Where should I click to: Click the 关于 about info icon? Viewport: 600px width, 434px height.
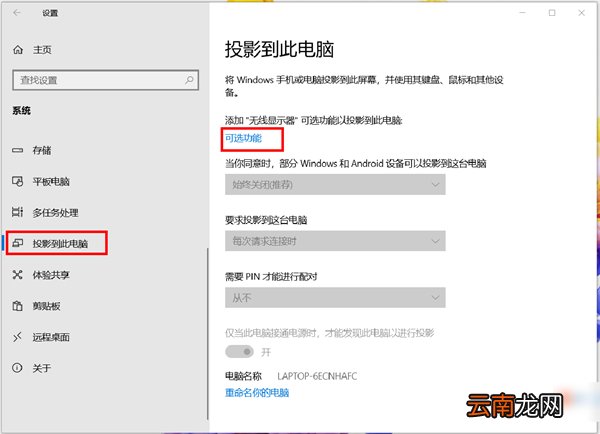(18, 368)
